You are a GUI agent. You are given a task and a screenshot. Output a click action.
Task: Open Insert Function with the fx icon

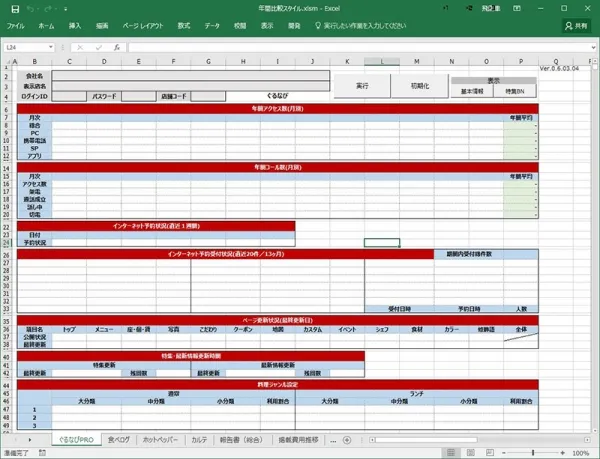coord(117,47)
